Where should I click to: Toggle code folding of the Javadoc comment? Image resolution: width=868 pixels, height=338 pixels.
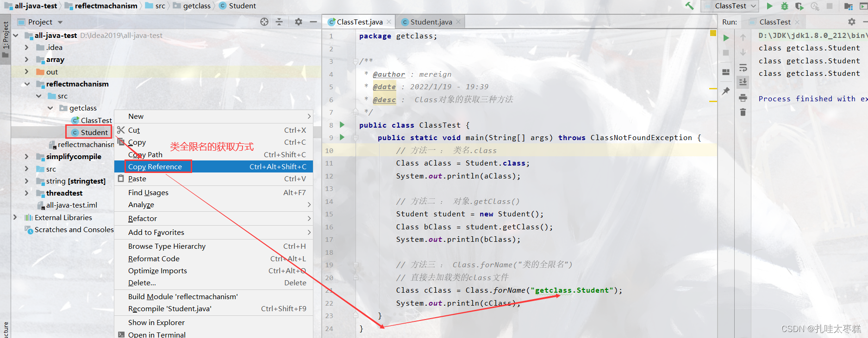tap(356, 61)
